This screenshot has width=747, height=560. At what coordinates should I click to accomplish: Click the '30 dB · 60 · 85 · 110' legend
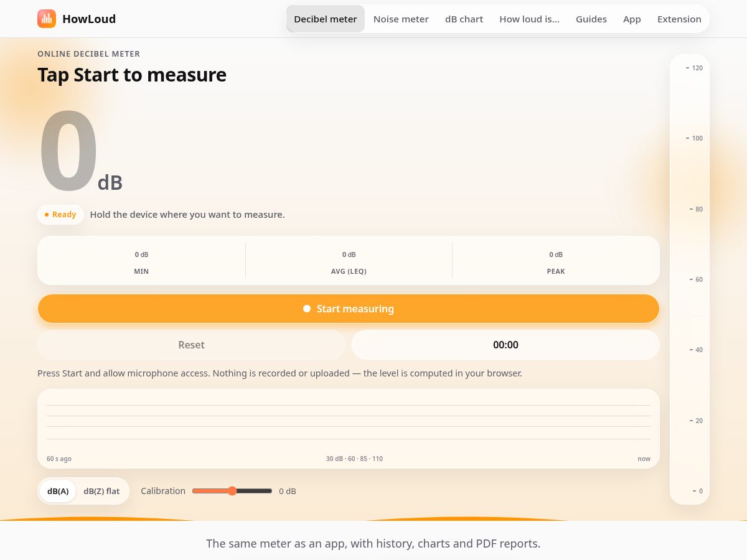pos(354,459)
